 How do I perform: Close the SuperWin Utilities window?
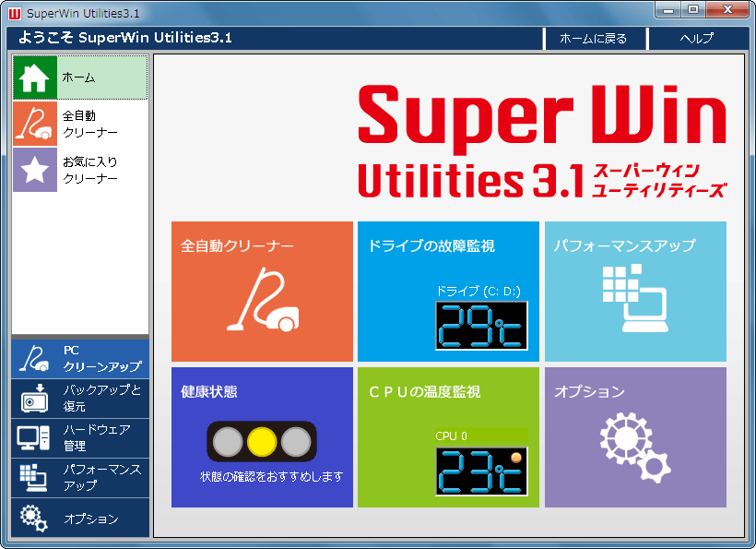[x=728, y=9]
